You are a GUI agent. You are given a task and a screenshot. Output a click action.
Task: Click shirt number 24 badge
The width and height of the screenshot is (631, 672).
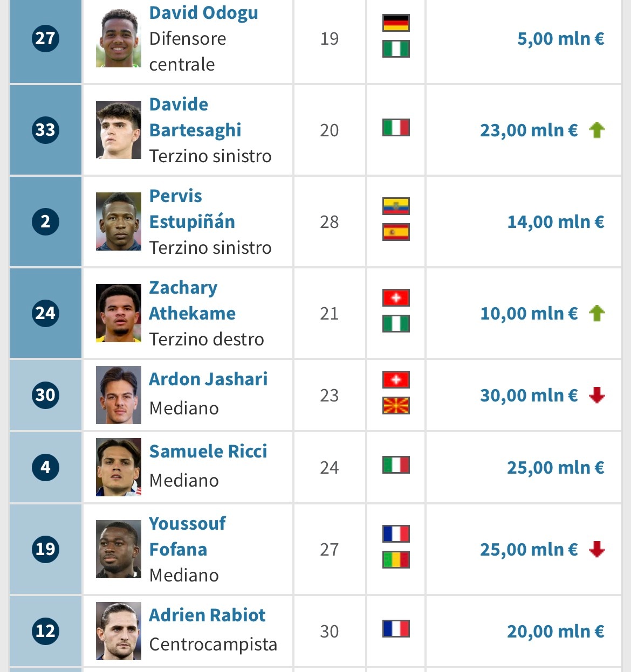(45, 313)
